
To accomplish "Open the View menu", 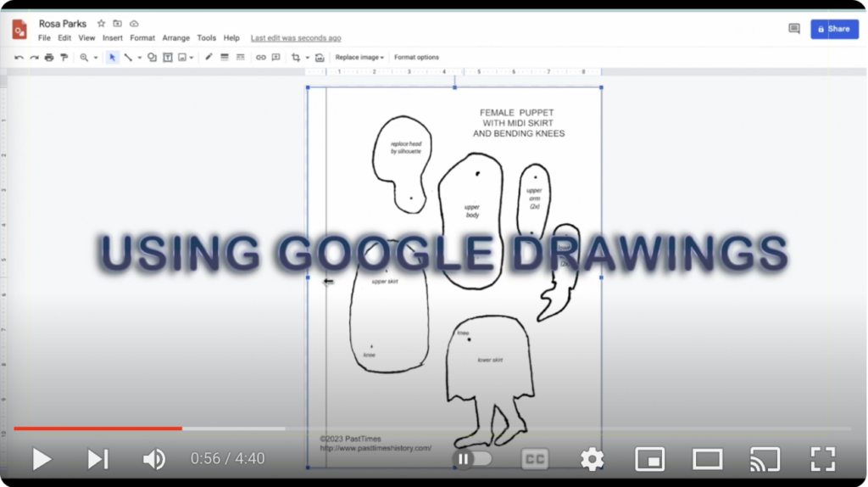I will [x=86, y=38].
